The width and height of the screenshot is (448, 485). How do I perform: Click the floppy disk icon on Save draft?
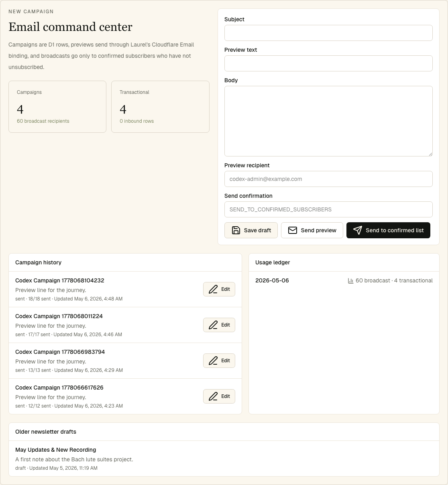[x=236, y=230]
